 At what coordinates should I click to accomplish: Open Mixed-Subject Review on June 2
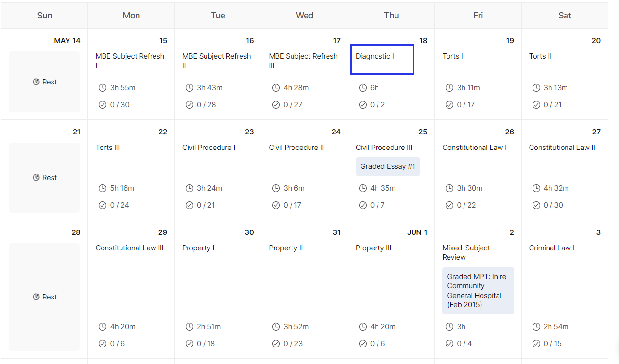pos(466,252)
